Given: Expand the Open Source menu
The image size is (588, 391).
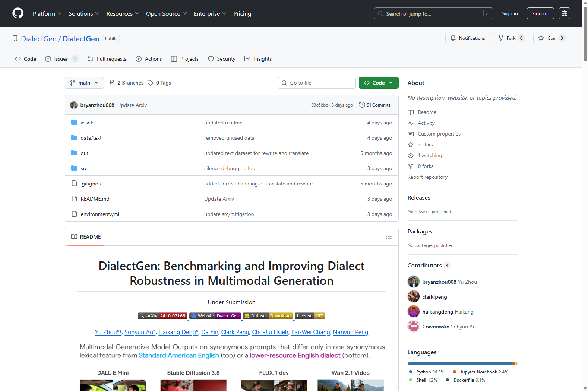Looking at the screenshot, I should pos(167,13).
